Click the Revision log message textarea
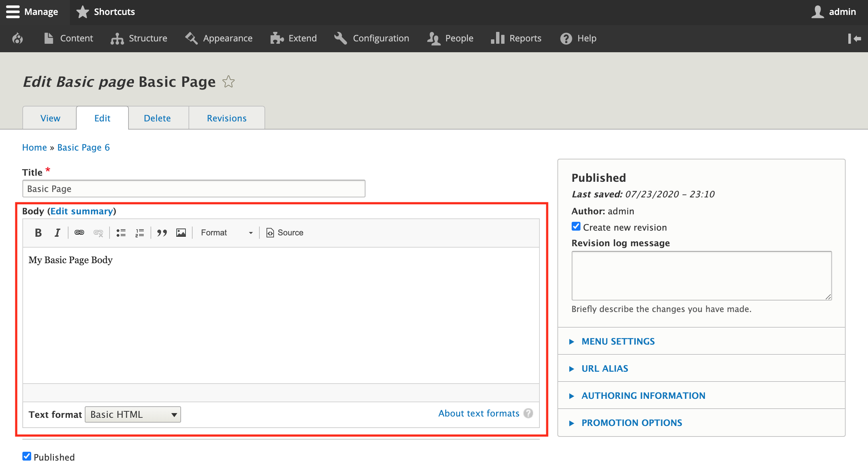 701,275
